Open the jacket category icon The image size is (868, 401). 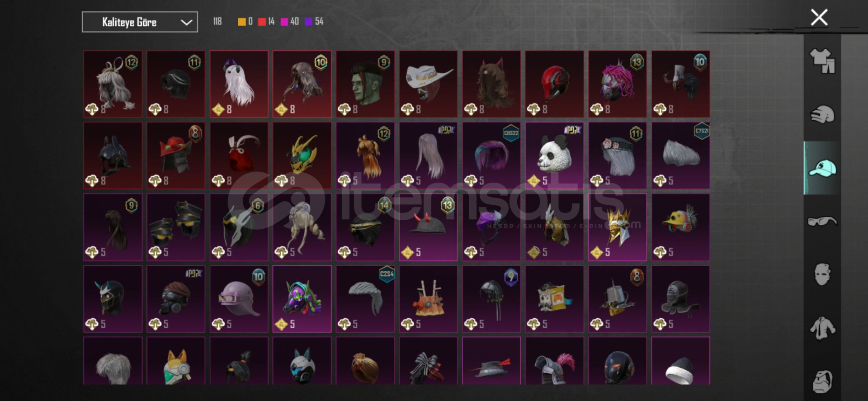click(822, 328)
